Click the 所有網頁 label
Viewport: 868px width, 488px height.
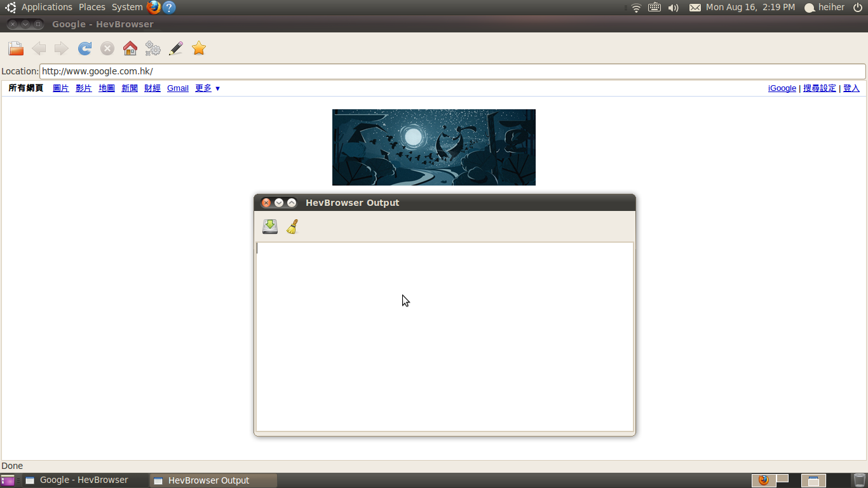26,88
